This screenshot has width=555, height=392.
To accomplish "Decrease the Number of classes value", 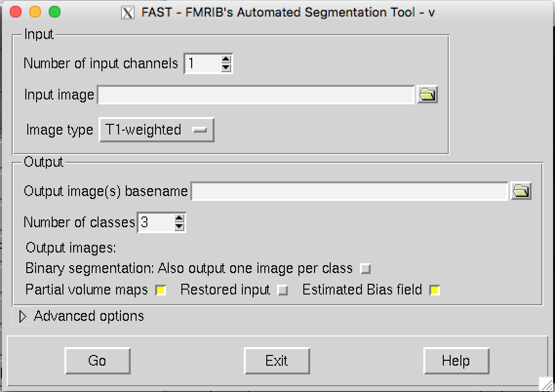I will pos(179,227).
